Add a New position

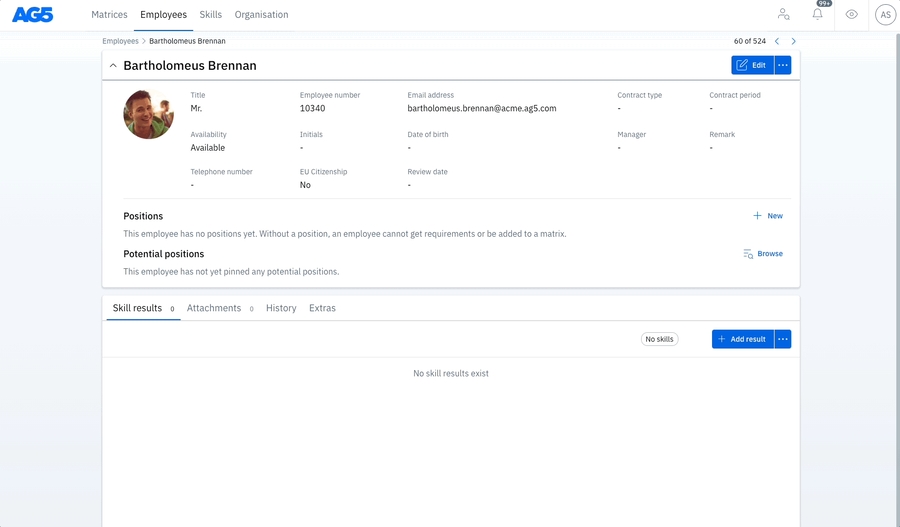[x=768, y=216]
